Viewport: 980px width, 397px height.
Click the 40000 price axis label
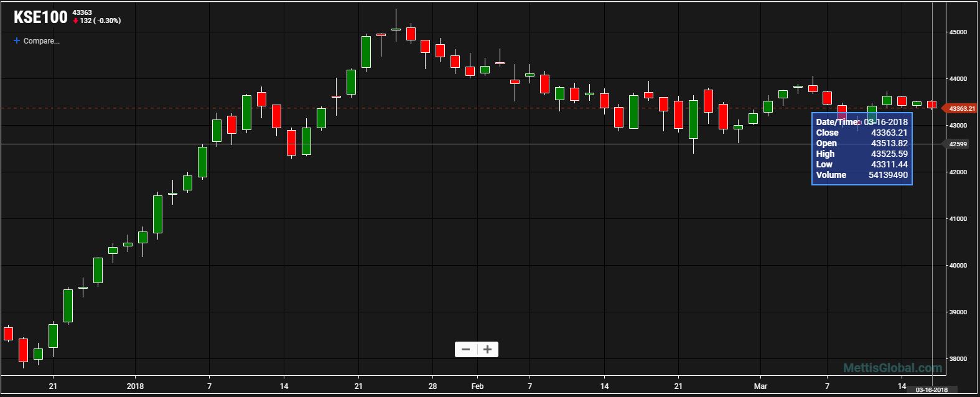[x=958, y=266]
